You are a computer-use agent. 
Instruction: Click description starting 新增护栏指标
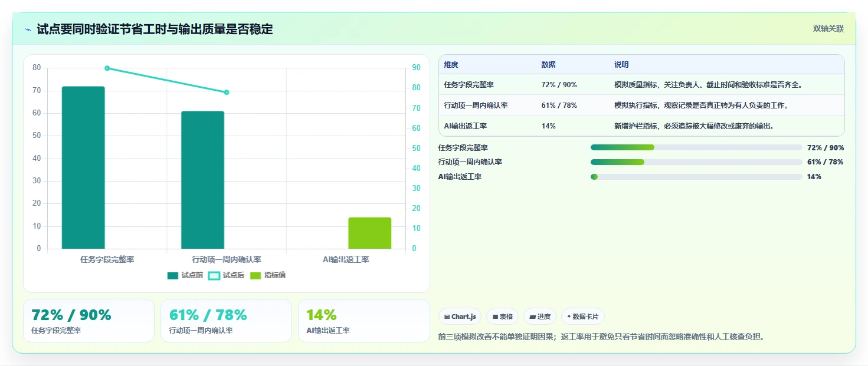tap(694, 126)
